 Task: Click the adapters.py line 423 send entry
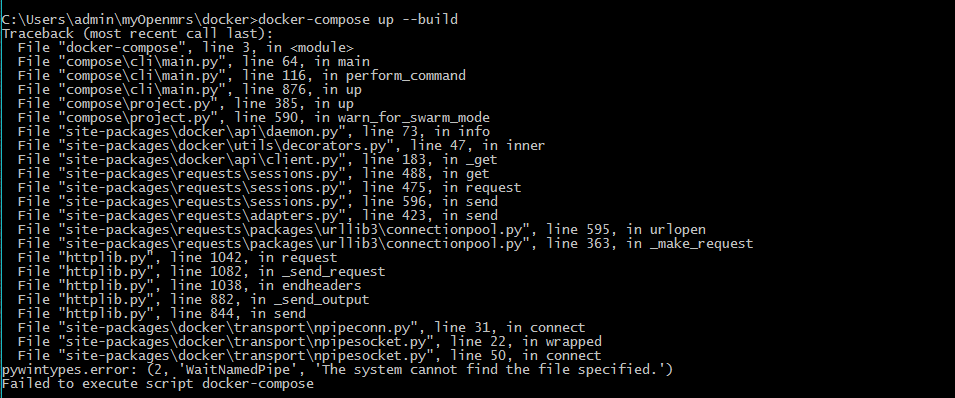[258, 216]
